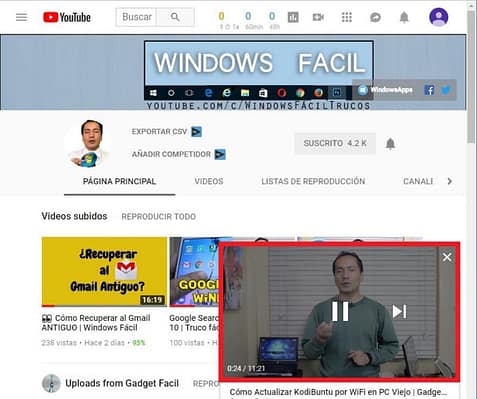This screenshot has height=399, width=477.
Task: Click the yellow counter reading 0
Action: (x=221, y=16)
